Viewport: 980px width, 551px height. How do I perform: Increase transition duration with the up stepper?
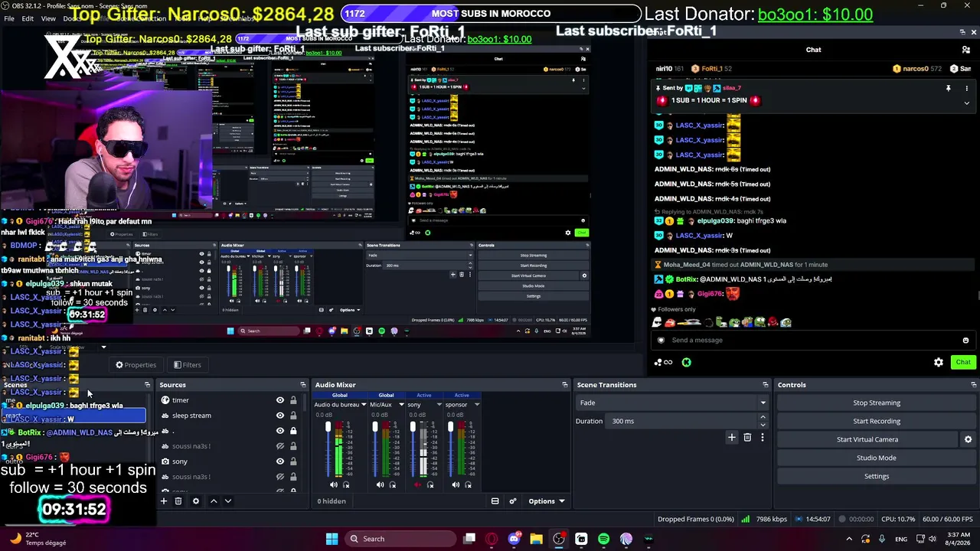tap(763, 417)
